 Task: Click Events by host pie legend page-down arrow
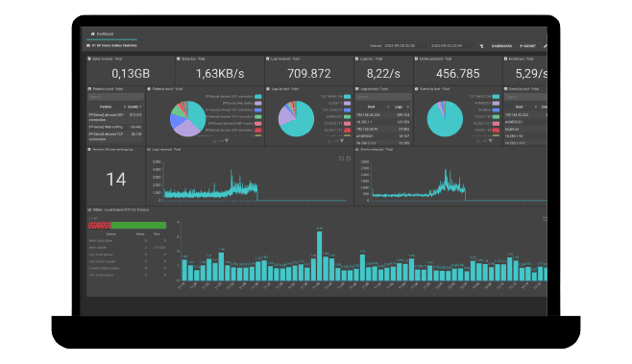(x=491, y=141)
